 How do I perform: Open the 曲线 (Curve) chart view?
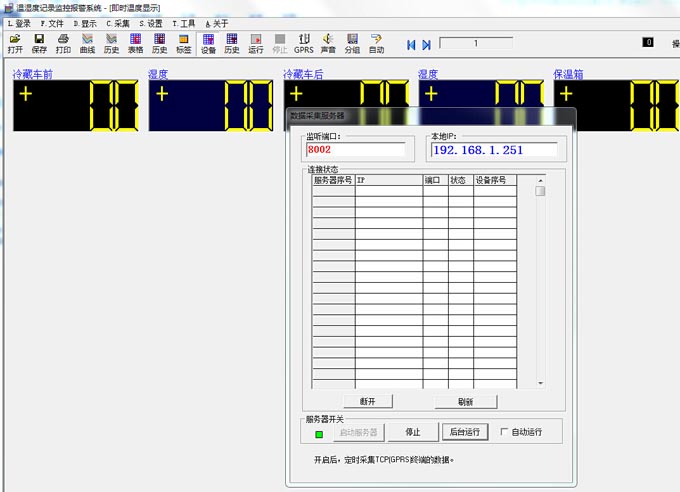87,44
